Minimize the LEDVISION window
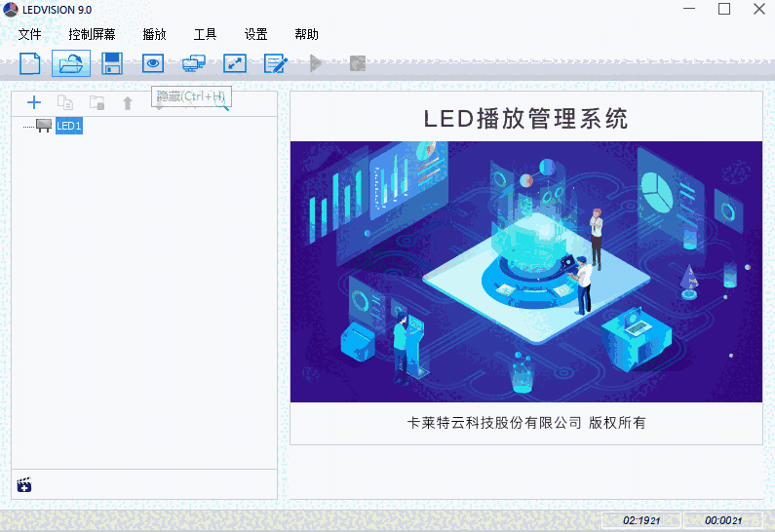This screenshot has height=532, width=775. tap(689, 9)
